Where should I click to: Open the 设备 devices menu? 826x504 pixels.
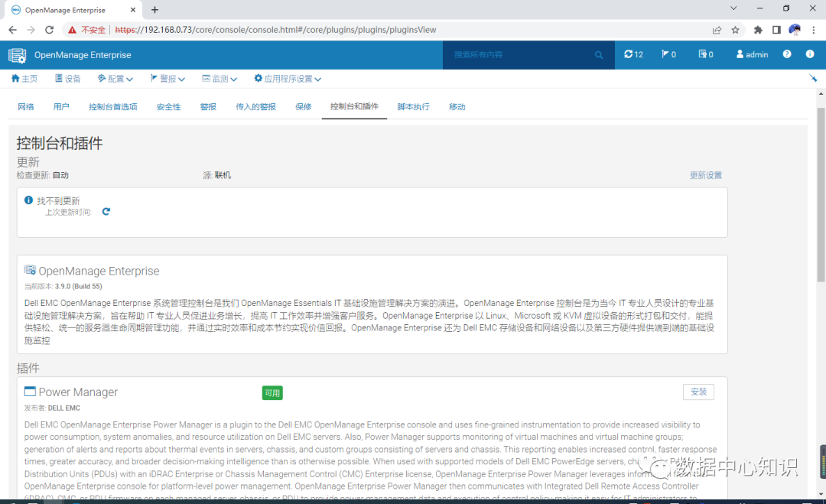(x=67, y=79)
